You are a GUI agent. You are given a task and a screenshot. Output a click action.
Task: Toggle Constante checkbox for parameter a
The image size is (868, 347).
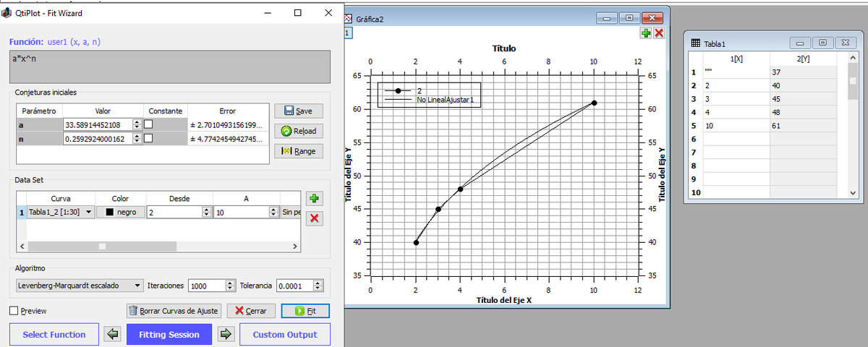148,124
